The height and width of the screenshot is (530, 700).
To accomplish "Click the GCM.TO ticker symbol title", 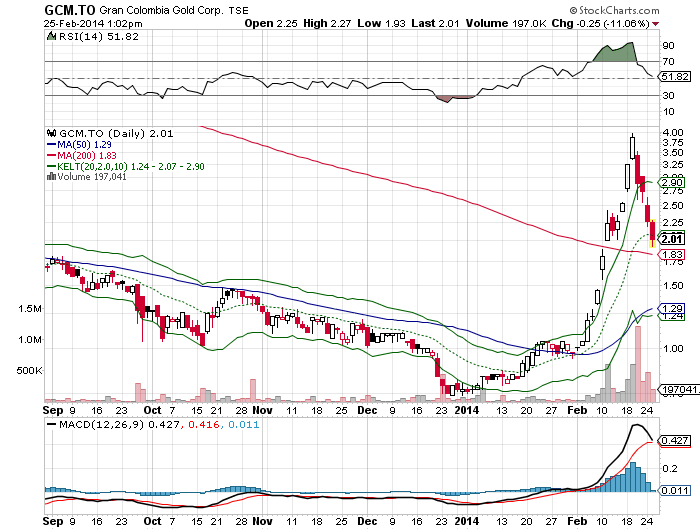I will (70, 10).
